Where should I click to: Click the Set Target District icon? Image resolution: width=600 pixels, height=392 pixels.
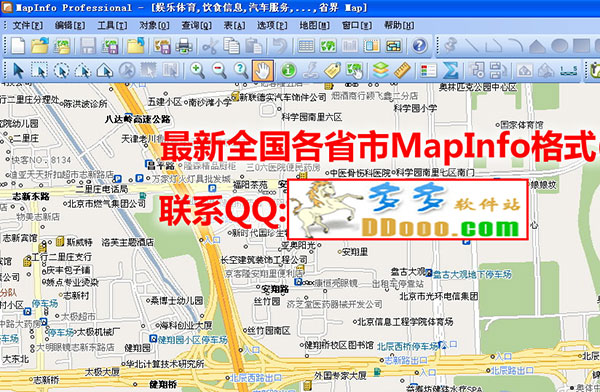point(477,70)
